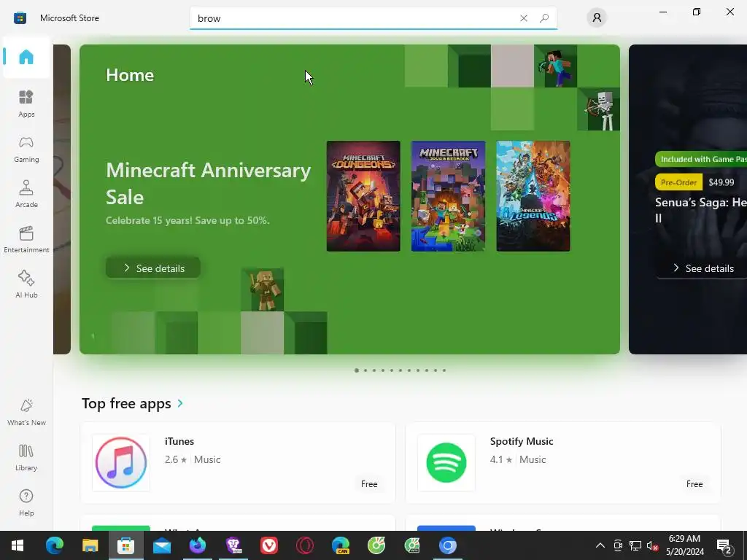Click the 'Minecraft Anniversary Sale' headline
The height and width of the screenshot is (560, 747).
tap(208, 183)
